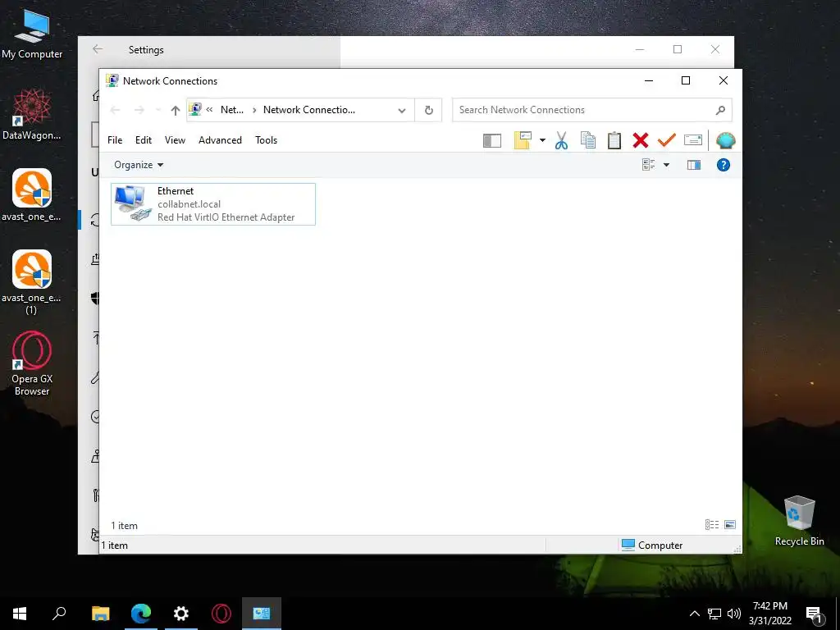Select the Recycle Bin desktop icon
Viewport: 840px width, 630px height.
[799, 521]
